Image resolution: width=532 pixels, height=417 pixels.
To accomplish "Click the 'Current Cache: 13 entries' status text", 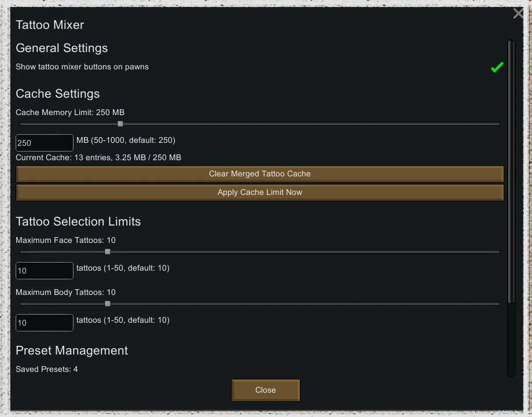I will [98, 157].
